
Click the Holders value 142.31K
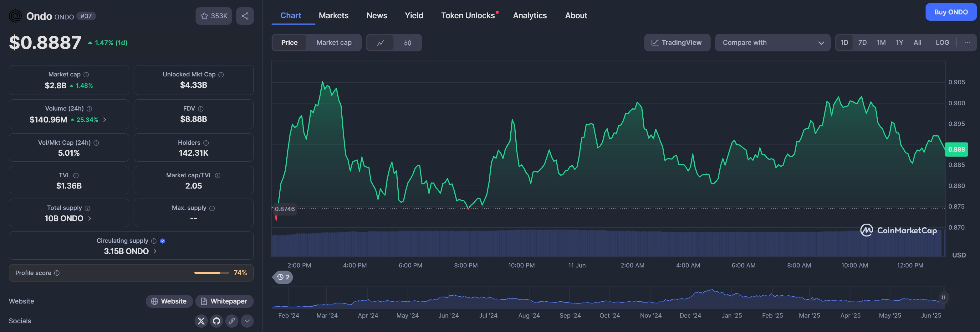click(193, 153)
